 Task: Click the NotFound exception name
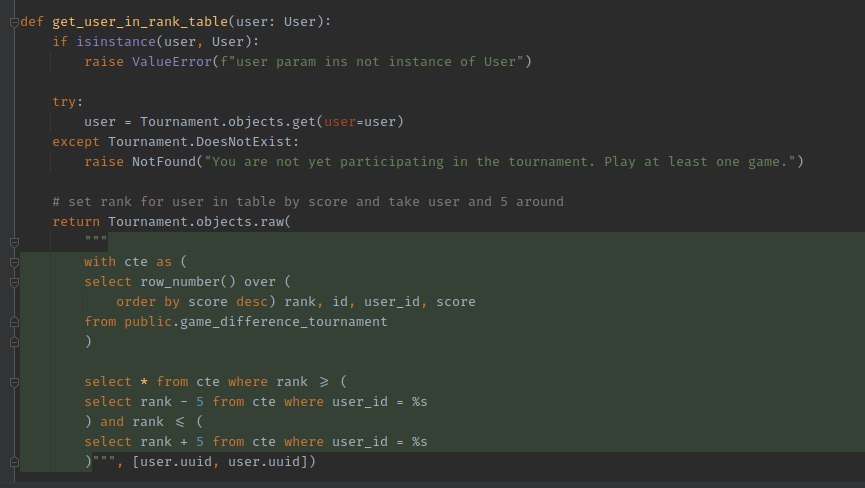pyautogui.click(x=164, y=162)
